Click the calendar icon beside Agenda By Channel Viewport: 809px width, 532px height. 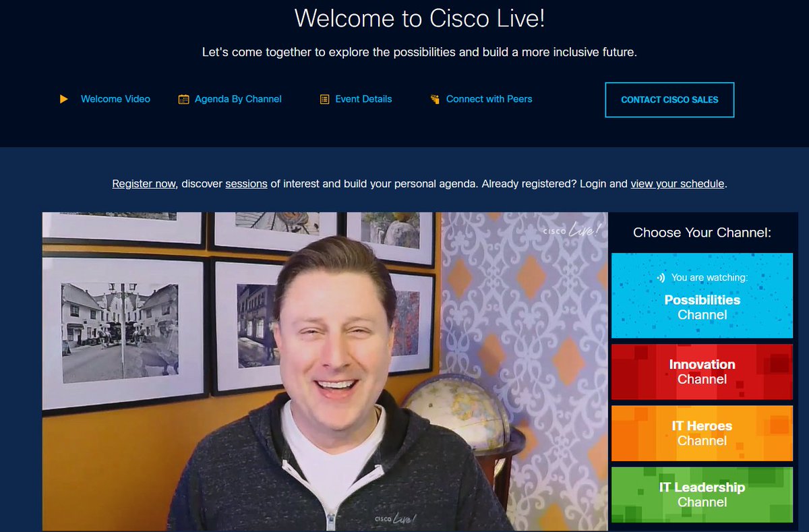point(183,99)
